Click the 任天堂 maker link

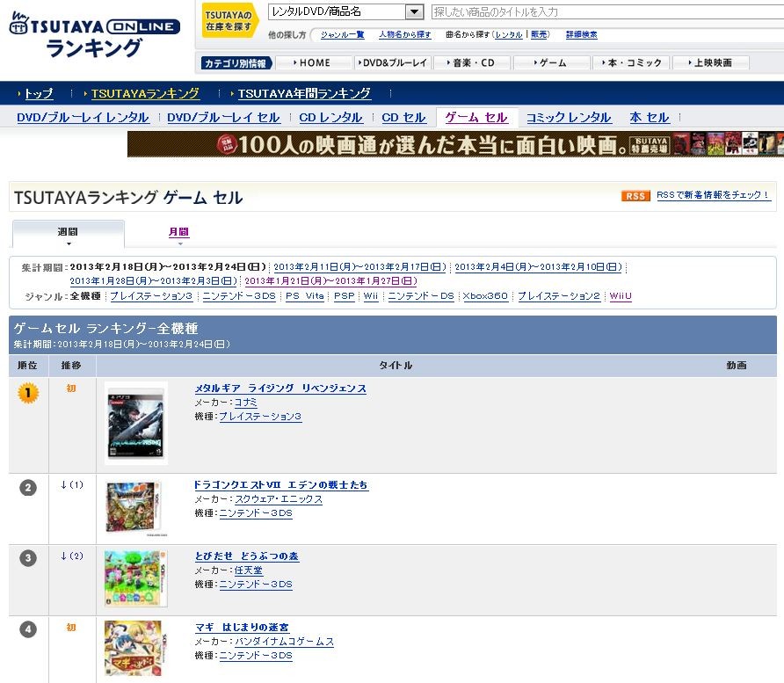(248, 570)
